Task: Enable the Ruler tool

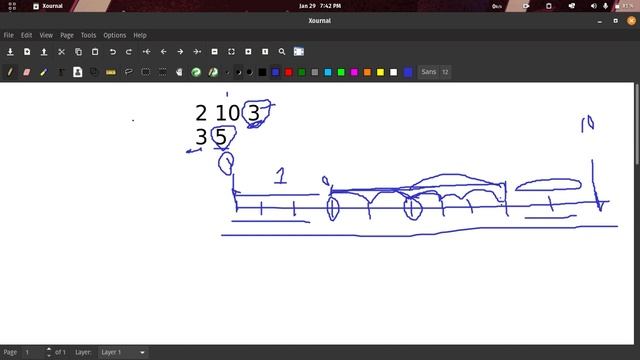Action: point(111,72)
